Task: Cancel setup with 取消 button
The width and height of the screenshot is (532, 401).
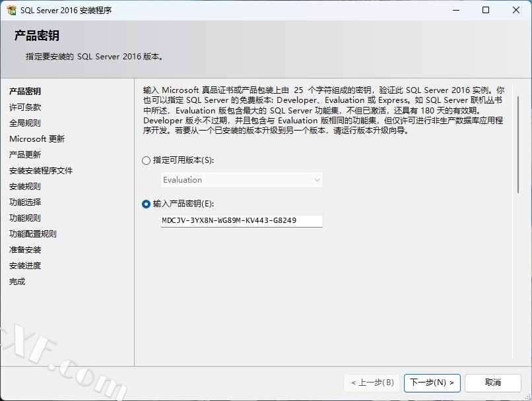Action: 492,383
